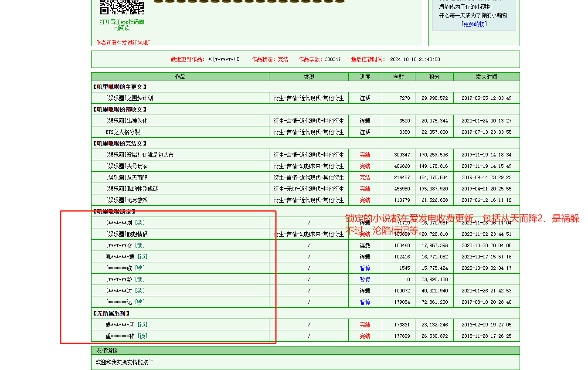Open novel [娱乐圈]之圆梦计划

(129, 98)
